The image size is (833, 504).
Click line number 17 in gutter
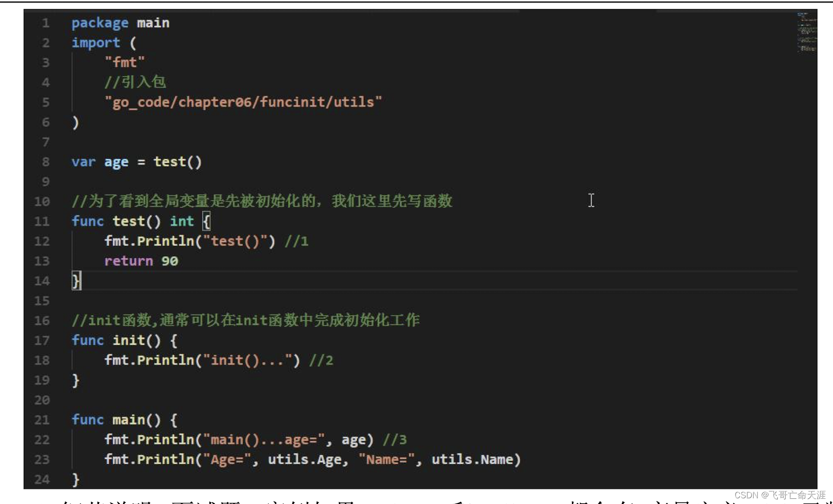(x=42, y=340)
